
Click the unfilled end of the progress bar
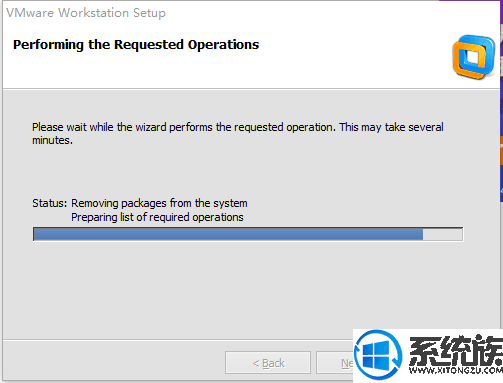coord(443,234)
